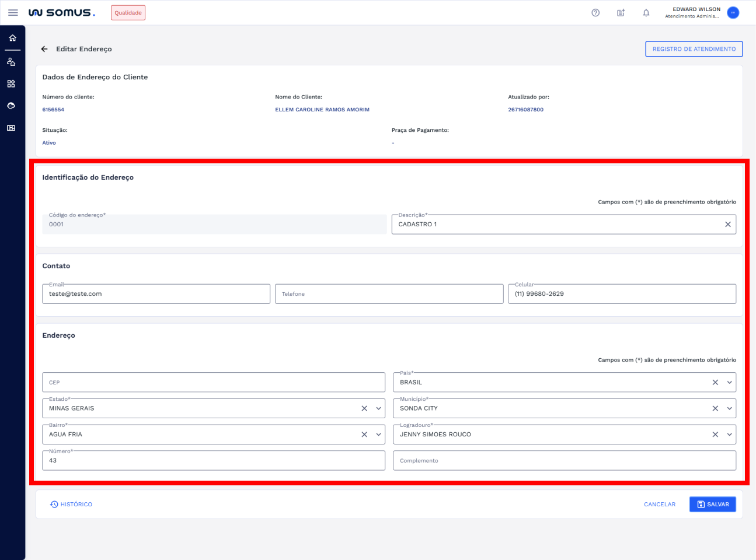This screenshot has height=560, width=756.
Task: Expand the País dropdown arrow
Action: click(729, 383)
